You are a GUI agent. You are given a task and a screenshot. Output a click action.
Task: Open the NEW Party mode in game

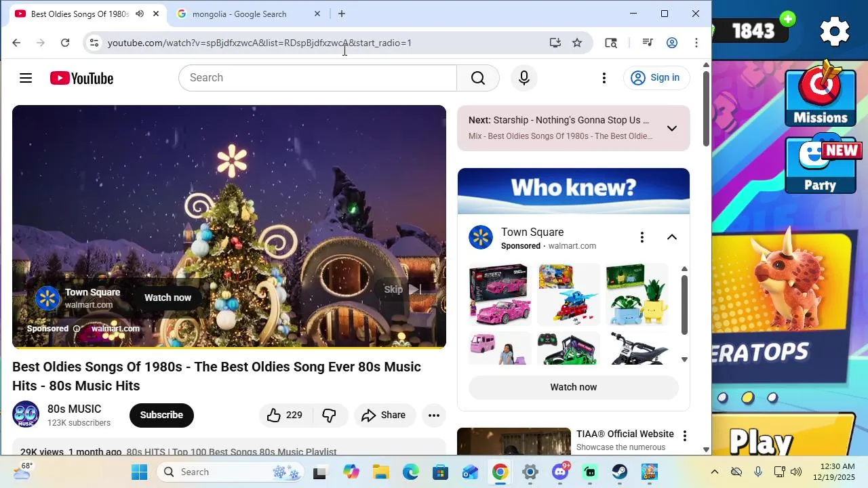click(821, 165)
